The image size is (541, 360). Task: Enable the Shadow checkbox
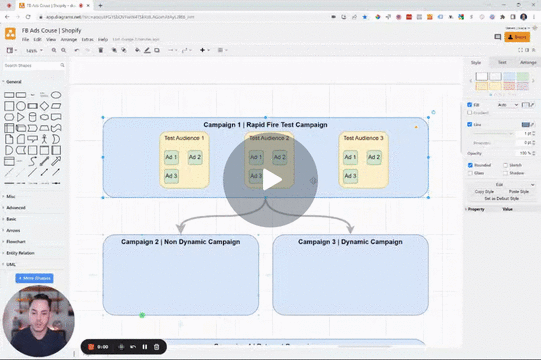click(x=505, y=173)
